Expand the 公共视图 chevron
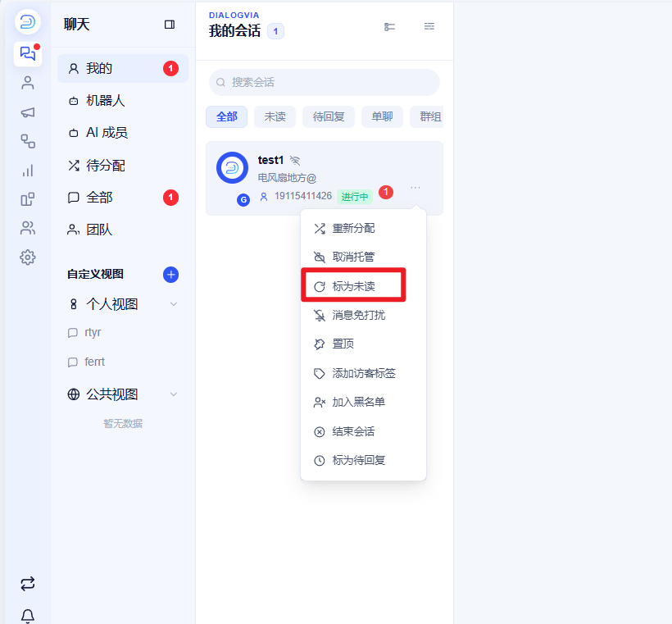672x624 pixels. point(174,394)
